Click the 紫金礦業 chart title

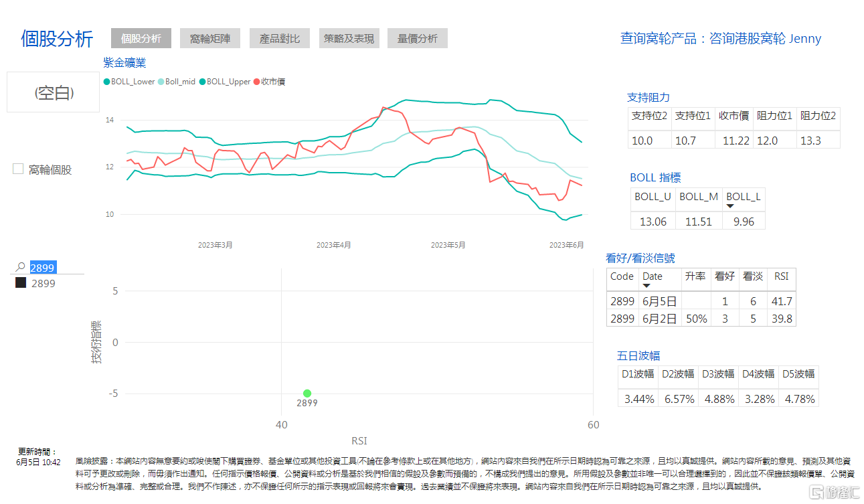124,63
